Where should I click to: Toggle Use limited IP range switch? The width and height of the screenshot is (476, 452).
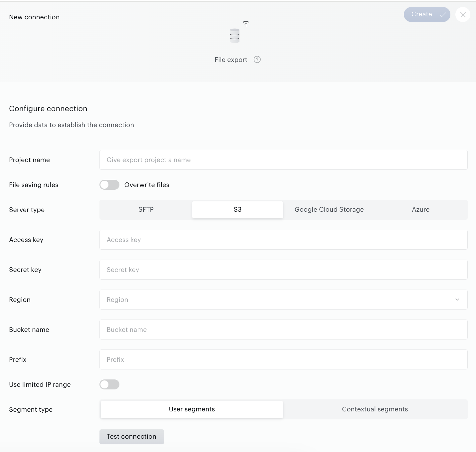109,384
